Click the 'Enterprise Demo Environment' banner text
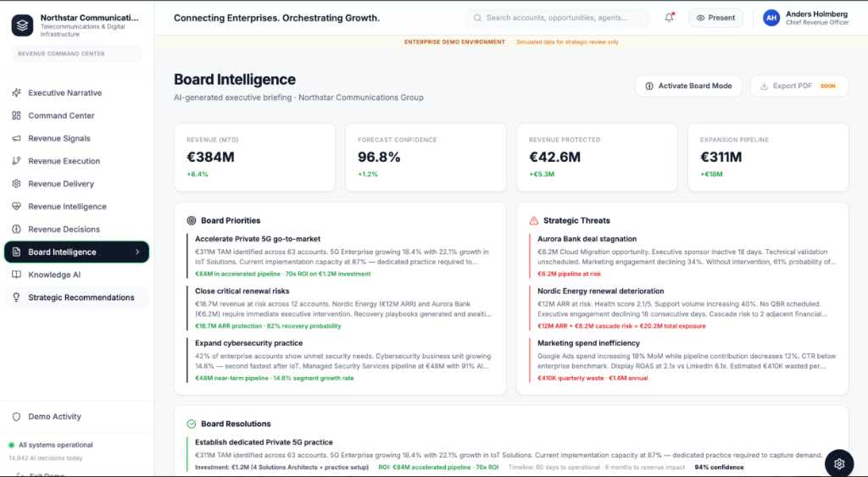This screenshot has width=868, height=477. point(454,42)
